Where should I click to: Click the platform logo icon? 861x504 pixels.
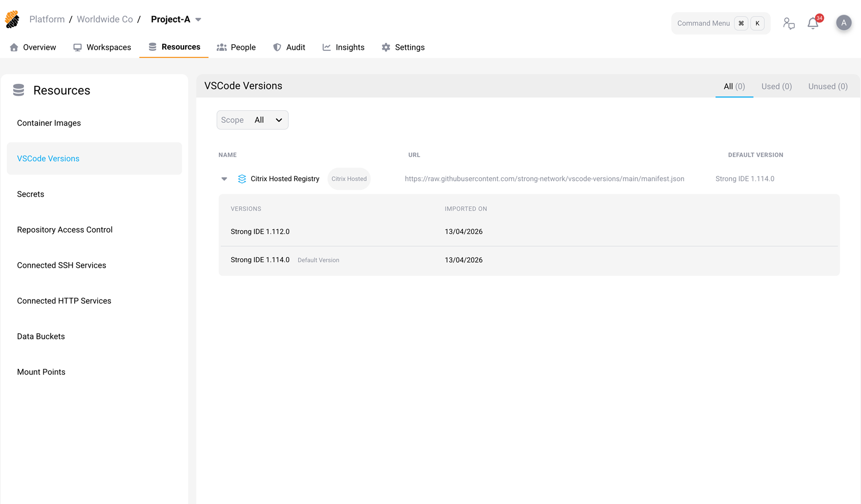click(x=12, y=19)
